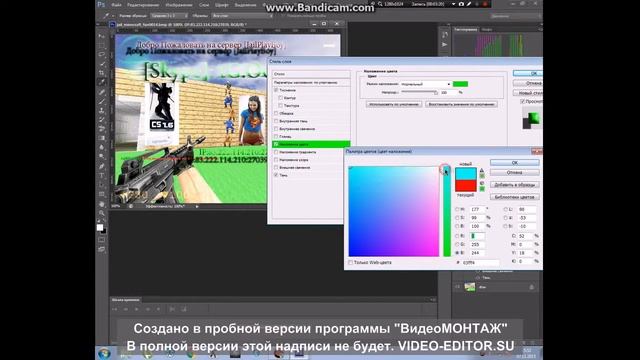
Task: Click OK in the Layer Style dialog
Action: tap(528, 73)
